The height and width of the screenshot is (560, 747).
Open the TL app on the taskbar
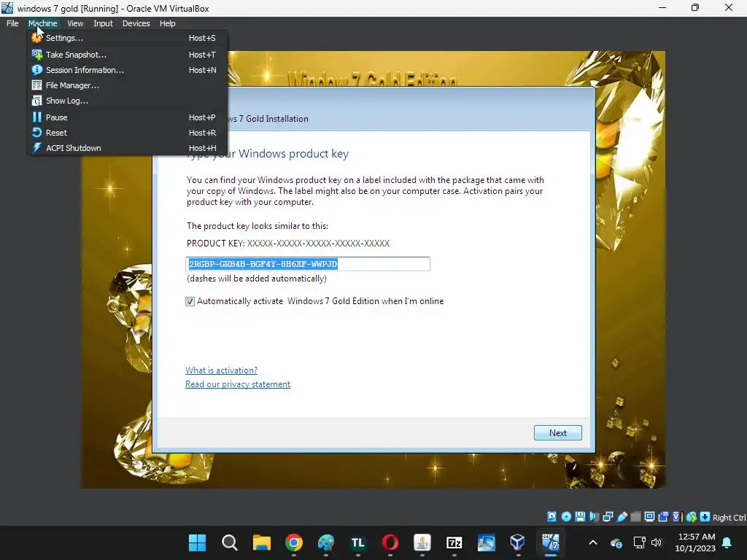pos(357,542)
